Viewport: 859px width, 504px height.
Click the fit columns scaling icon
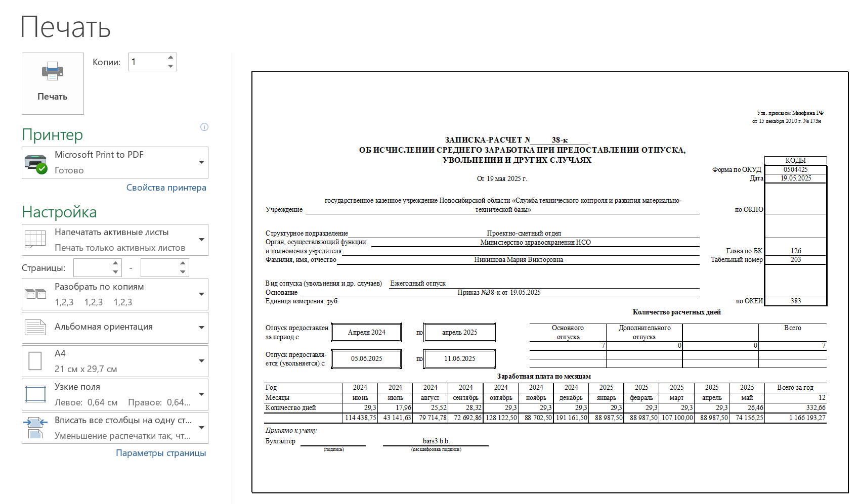point(35,428)
